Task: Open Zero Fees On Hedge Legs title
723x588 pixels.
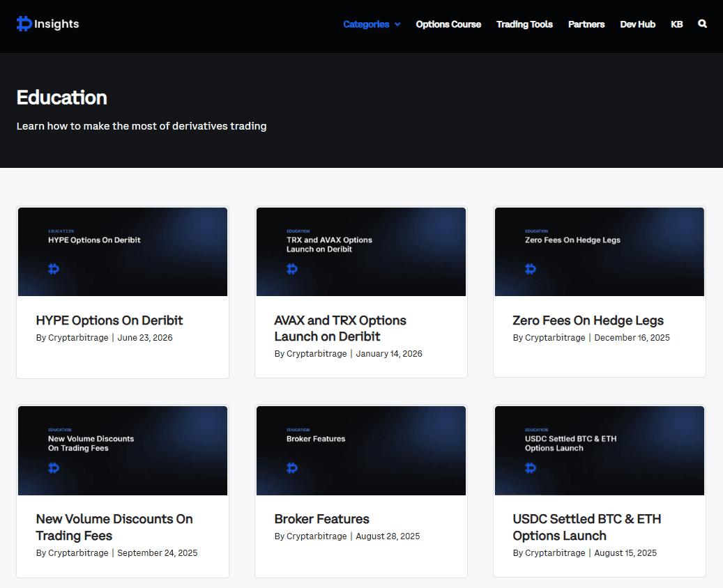Action: 588,320
